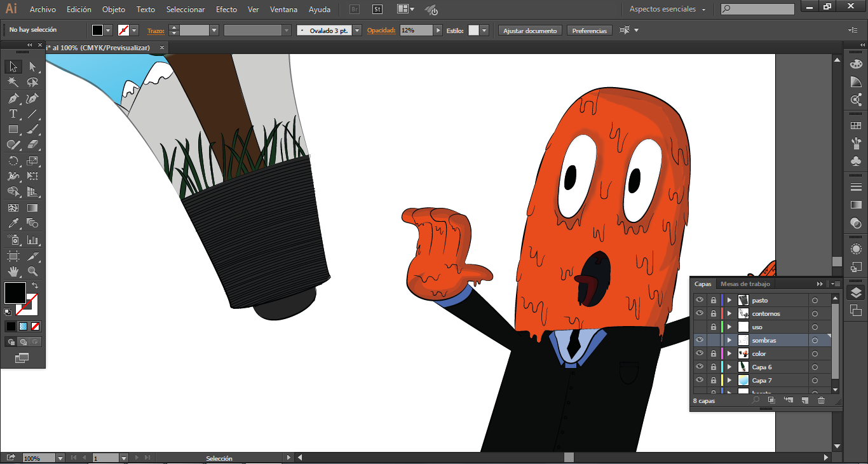
Task: Pick the Magic Wand tool
Action: pos(13,83)
